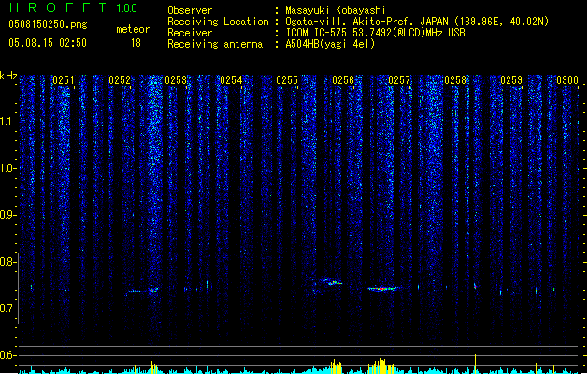Click the 0258 time marker

(x=455, y=80)
